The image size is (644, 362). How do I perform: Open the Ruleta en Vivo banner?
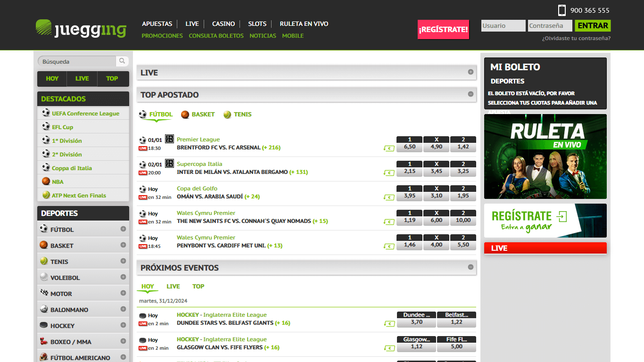[x=545, y=156]
